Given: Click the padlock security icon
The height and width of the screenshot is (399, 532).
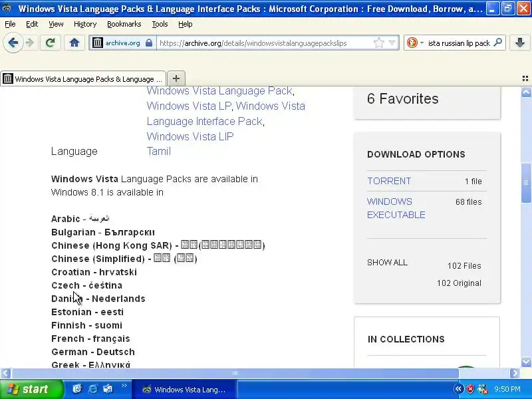Looking at the screenshot, I should pyautogui.click(x=148, y=43).
